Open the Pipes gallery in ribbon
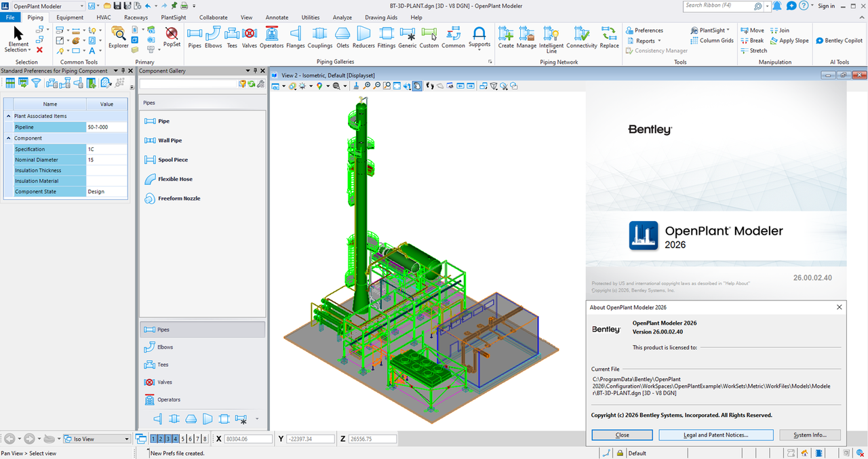 pos(195,37)
